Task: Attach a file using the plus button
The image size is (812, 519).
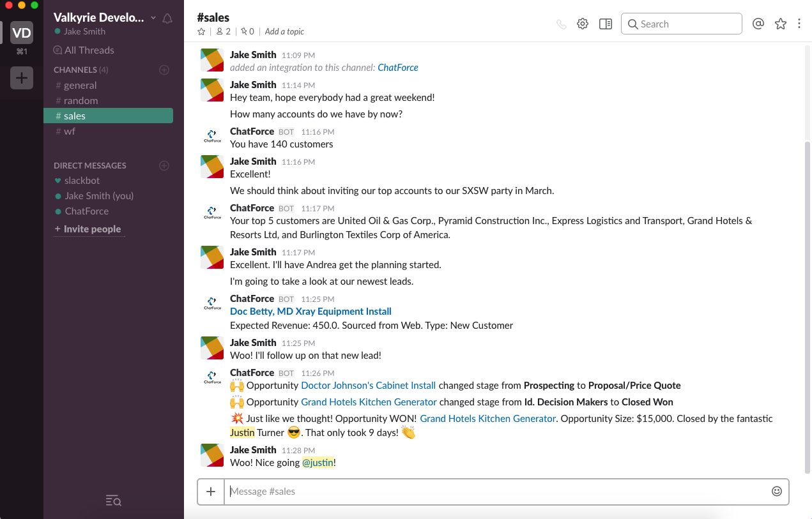Action: click(x=211, y=492)
